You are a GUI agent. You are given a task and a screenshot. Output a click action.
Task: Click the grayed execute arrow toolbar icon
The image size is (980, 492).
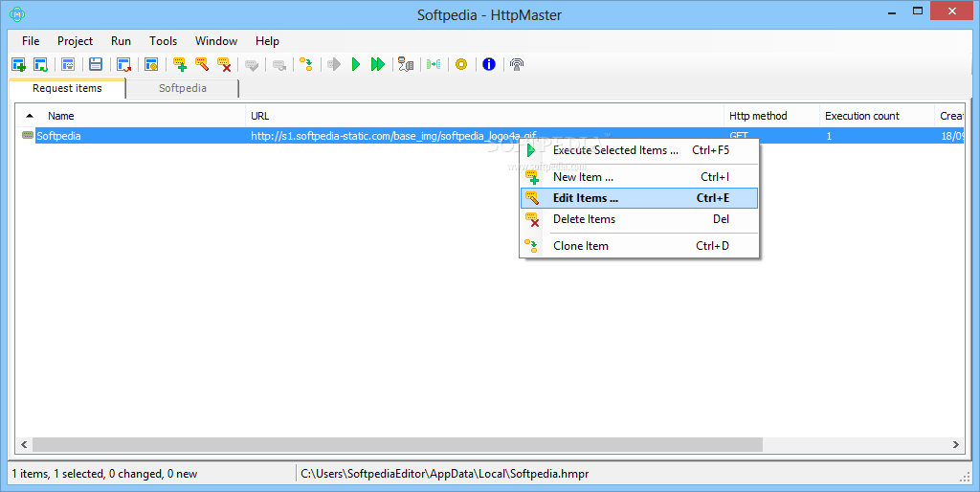pos(334,64)
